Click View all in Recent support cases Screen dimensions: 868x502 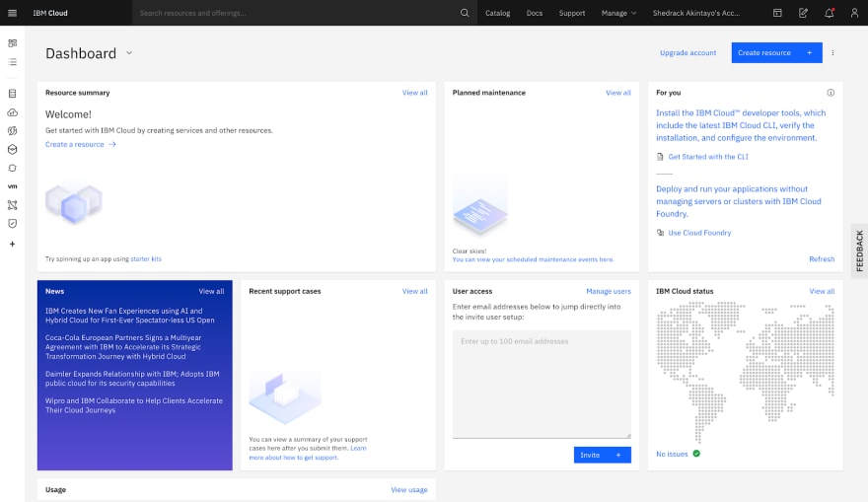pyautogui.click(x=414, y=291)
